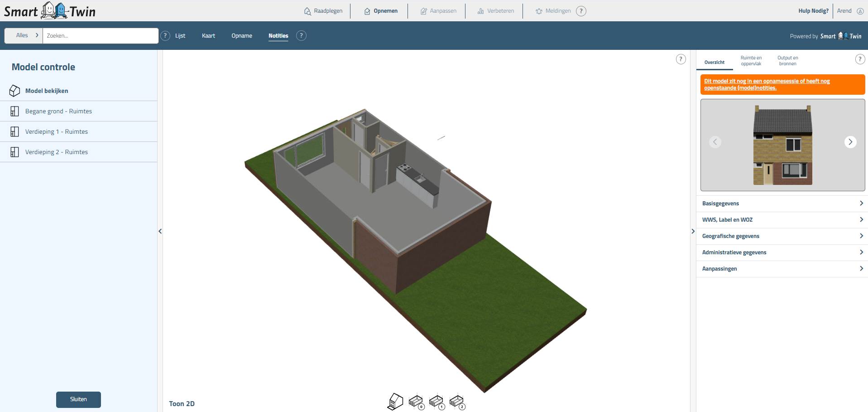Click the Zoeken search field
This screenshot has height=412, width=868.
[x=100, y=35]
